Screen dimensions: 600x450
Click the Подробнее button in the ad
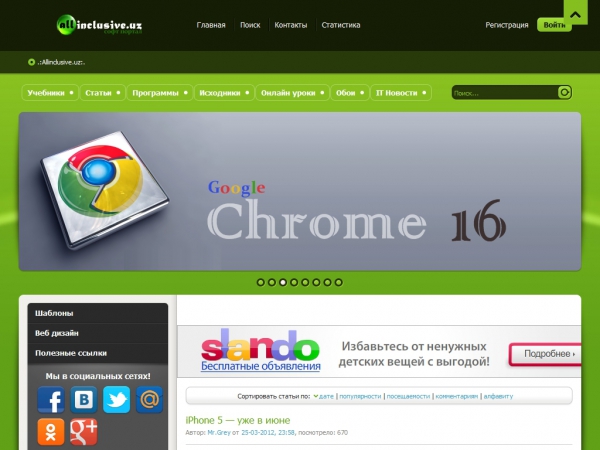pyautogui.click(x=545, y=354)
